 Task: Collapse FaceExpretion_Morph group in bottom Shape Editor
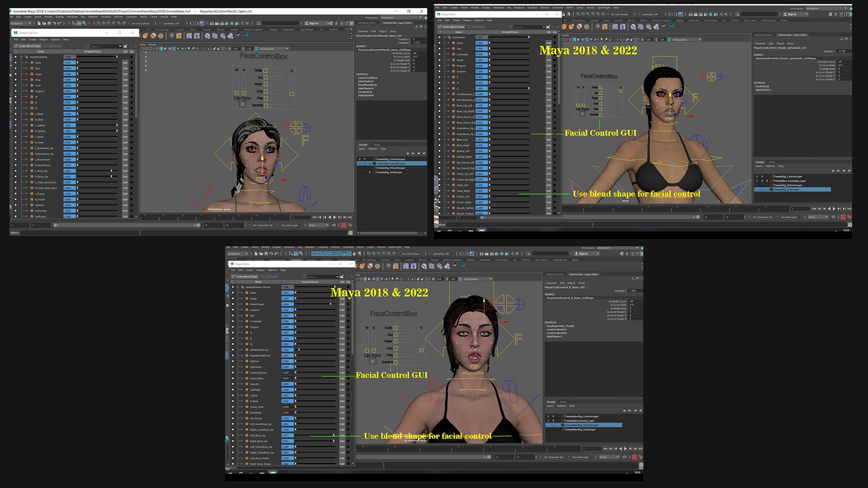(x=238, y=287)
